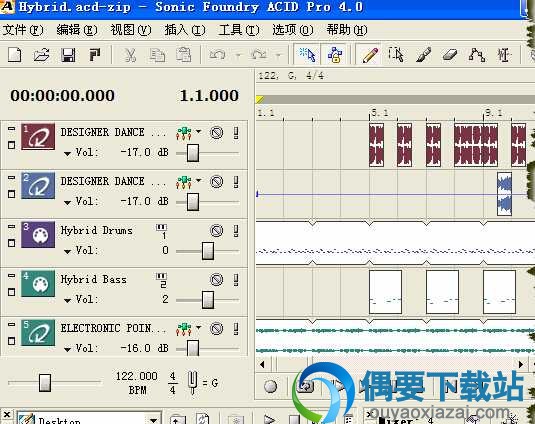The width and height of the screenshot is (535, 424).
Task: Toggle the snapping cursor tool icon
Action: click(x=307, y=55)
